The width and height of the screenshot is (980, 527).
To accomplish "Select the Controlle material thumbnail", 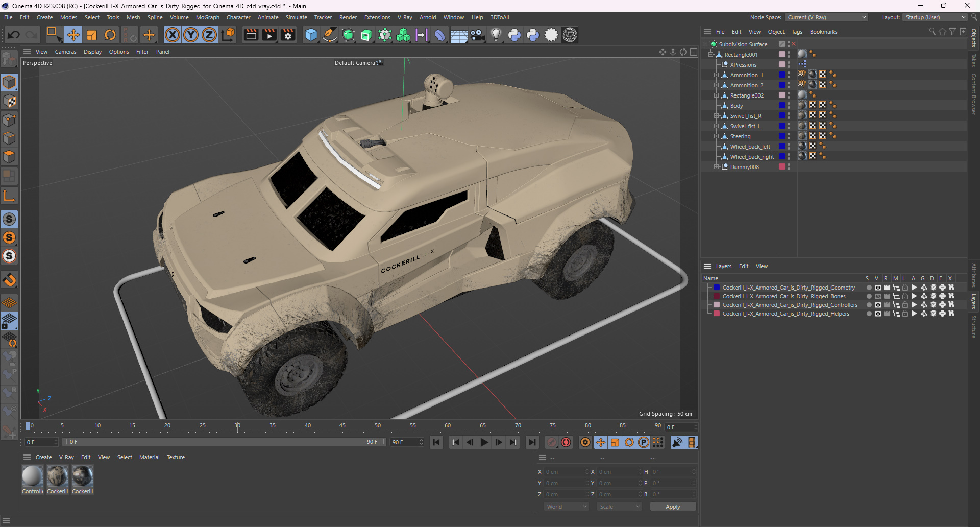I will 32,476.
